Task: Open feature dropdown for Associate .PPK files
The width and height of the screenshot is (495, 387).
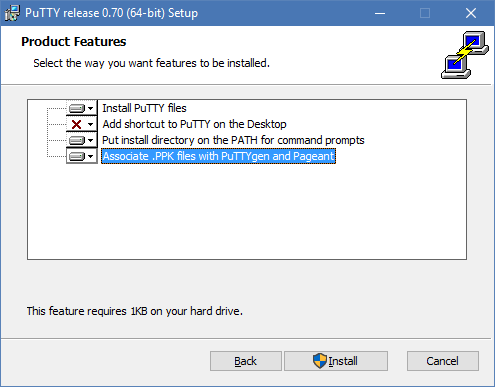Action: 81,156
